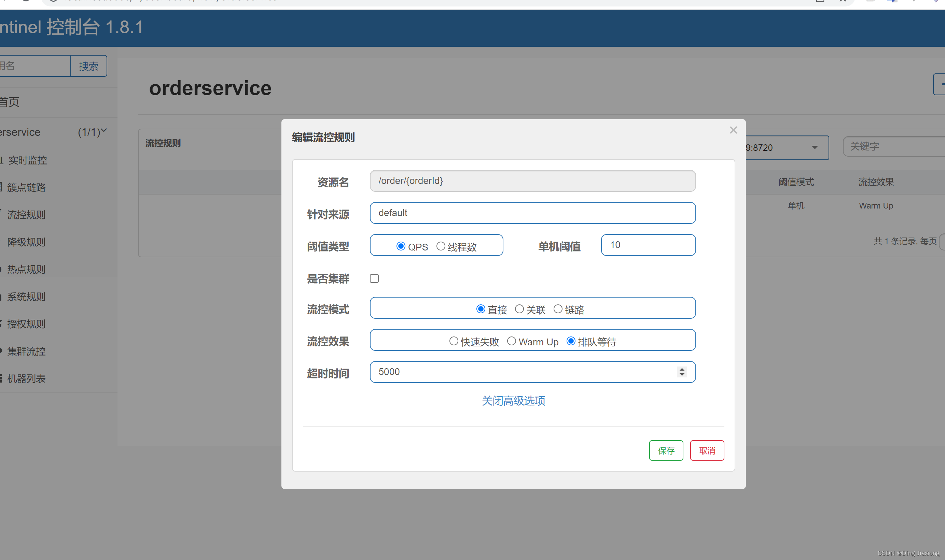Select the 线程数 threshold type radio

pos(441,246)
